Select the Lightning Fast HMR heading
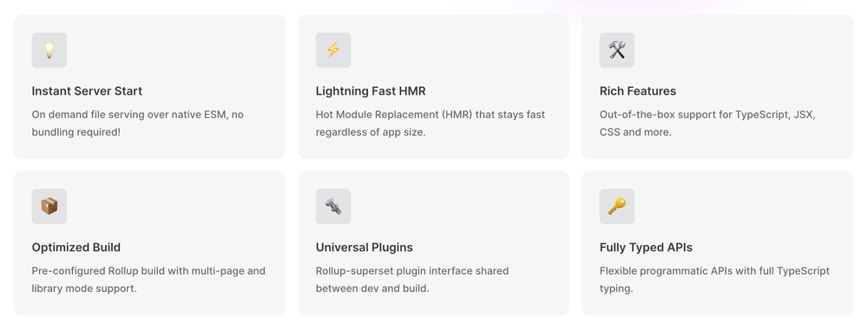The height and width of the screenshot is (326, 868). [371, 91]
